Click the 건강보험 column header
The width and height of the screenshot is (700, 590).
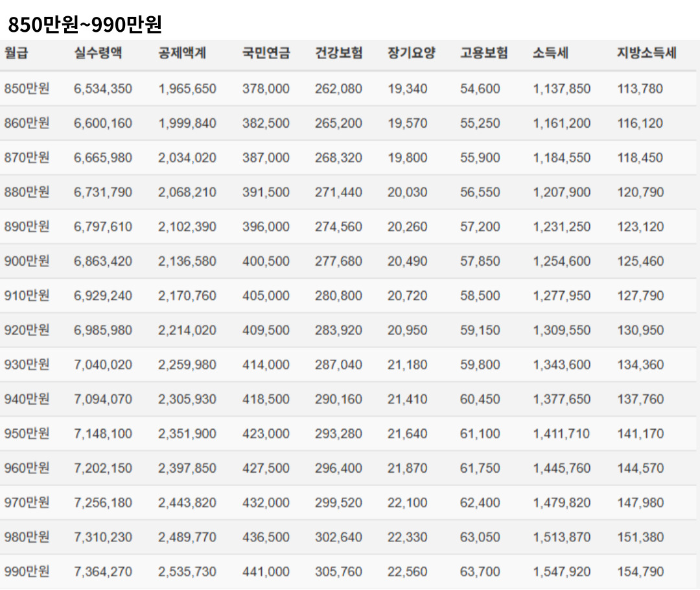[x=336, y=56]
